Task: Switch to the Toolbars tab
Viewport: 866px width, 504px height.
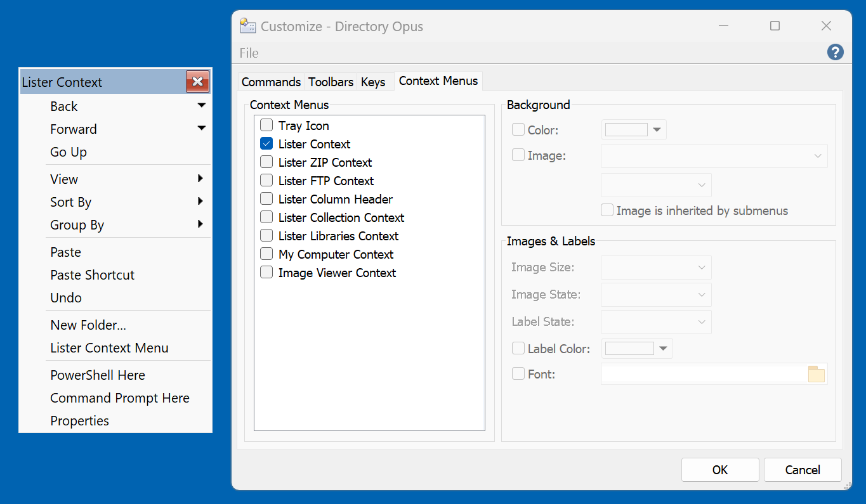Action: pyautogui.click(x=331, y=82)
